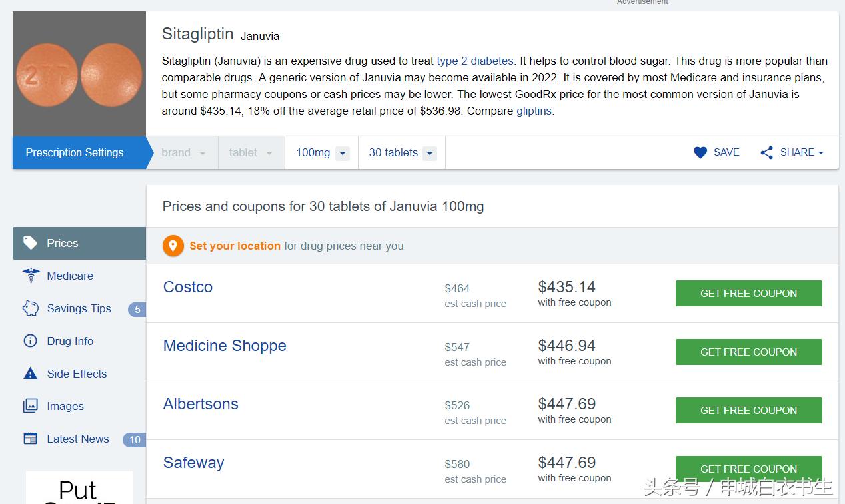The height and width of the screenshot is (504, 845).
Task: Click the Drug Info circle icon
Action: click(31, 341)
